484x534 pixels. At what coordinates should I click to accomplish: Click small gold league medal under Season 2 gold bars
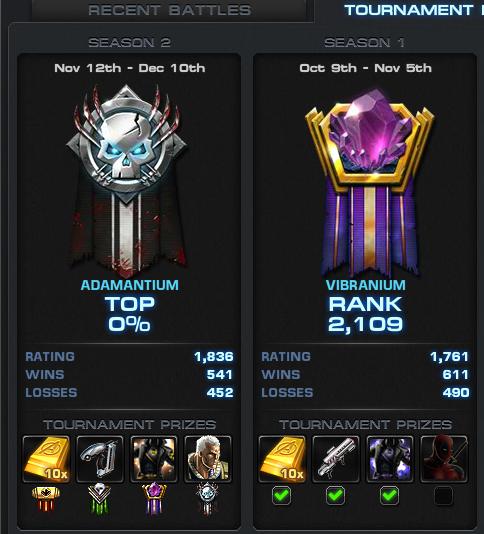coord(46,498)
